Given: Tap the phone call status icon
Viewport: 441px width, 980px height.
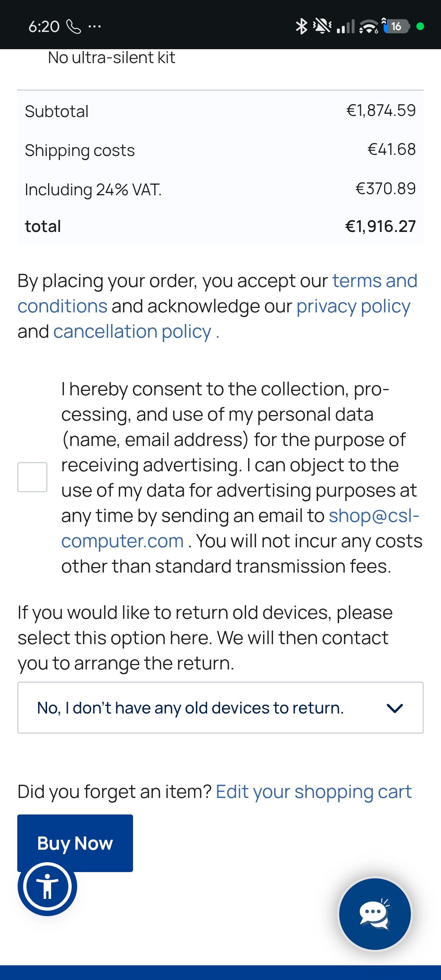Looking at the screenshot, I should tap(73, 27).
